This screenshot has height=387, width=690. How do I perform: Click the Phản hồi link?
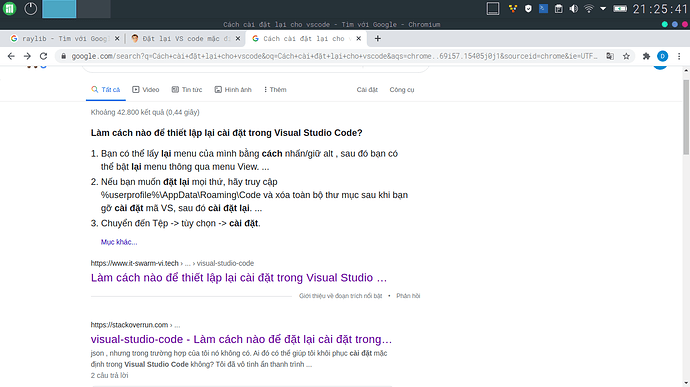(408, 296)
